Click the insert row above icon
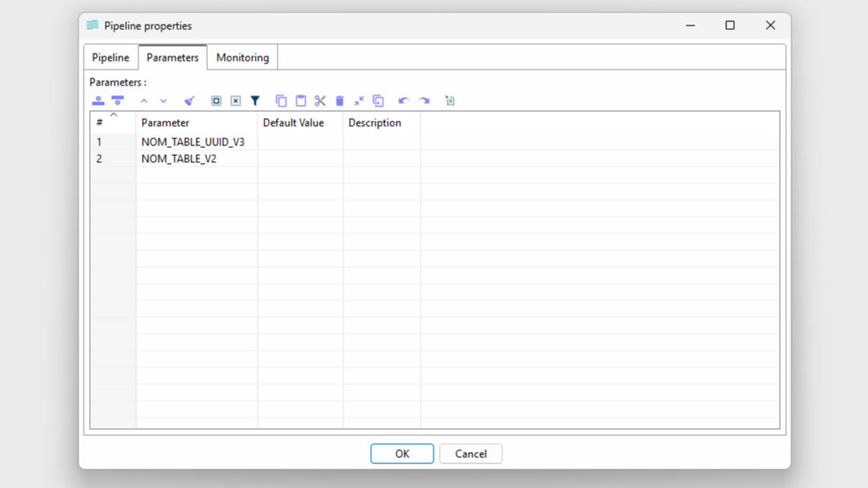 click(x=98, y=101)
